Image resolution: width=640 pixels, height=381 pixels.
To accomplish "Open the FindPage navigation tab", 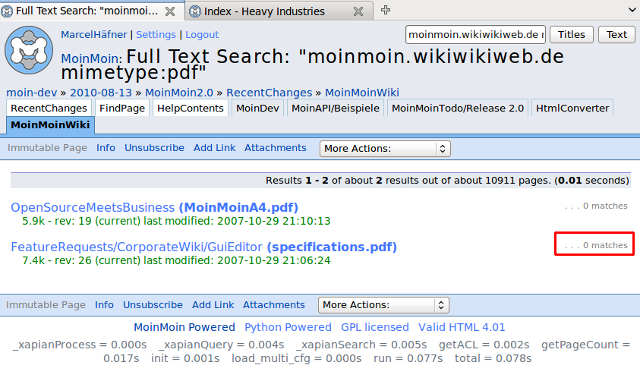I will pos(122,108).
